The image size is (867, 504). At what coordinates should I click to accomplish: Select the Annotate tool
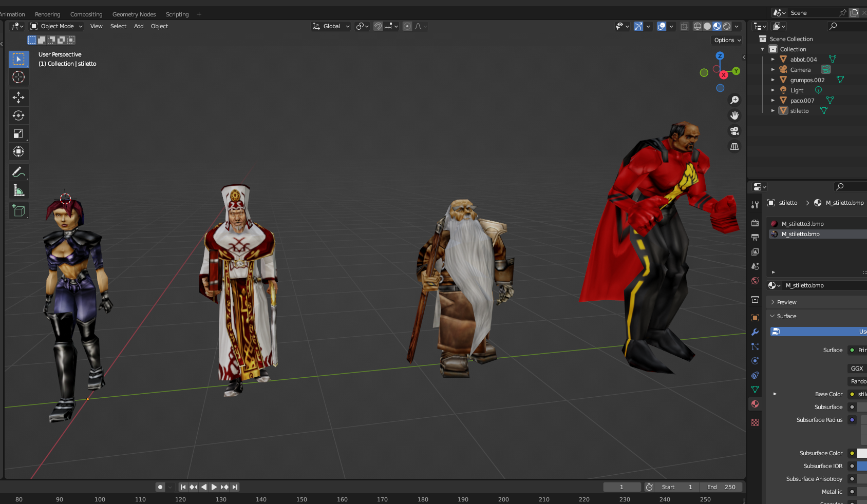click(x=18, y=172)
